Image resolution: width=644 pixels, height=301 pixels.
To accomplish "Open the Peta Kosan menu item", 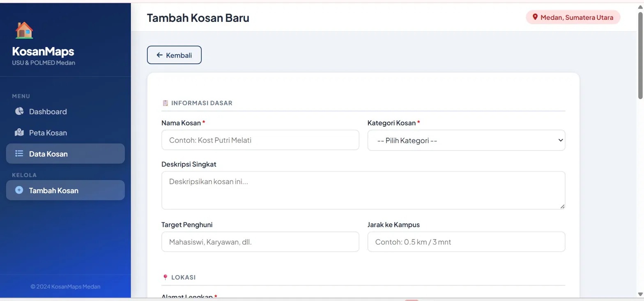I will [65, 133].
